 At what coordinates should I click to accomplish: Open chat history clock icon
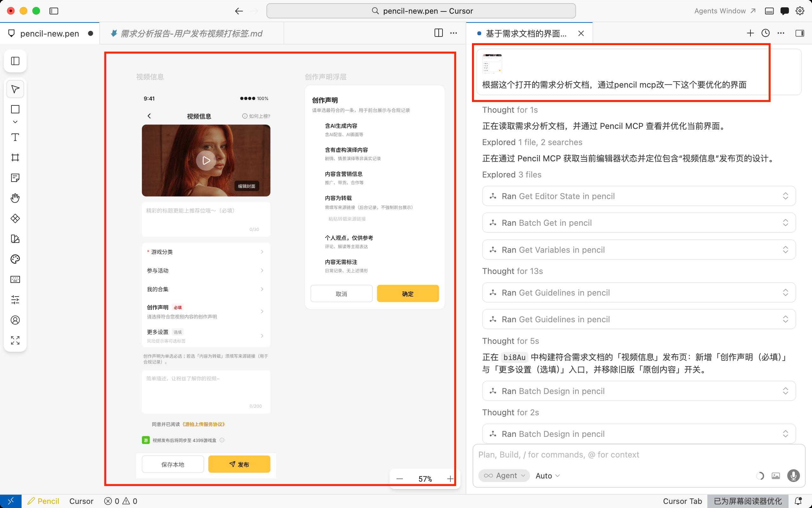pyautogui.click(x=765, y=33)
